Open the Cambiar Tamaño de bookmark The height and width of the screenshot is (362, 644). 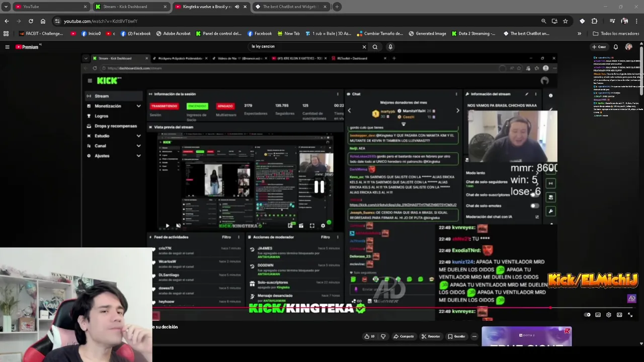tap(380, 34)
